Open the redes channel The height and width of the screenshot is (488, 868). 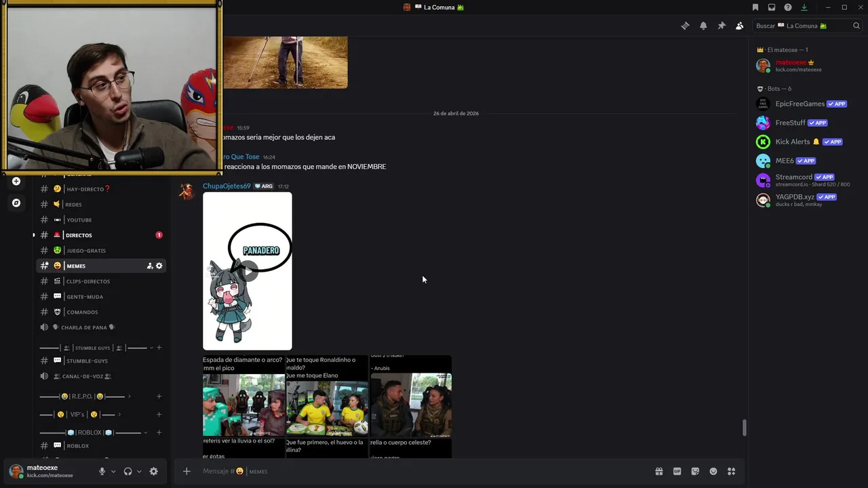coord(102,204)
